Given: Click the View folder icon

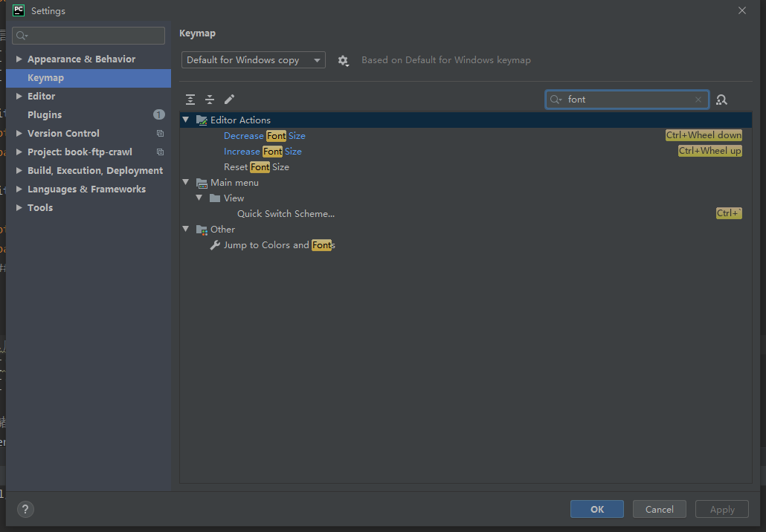Looking at the screenshot, I should tap(215, 198).
